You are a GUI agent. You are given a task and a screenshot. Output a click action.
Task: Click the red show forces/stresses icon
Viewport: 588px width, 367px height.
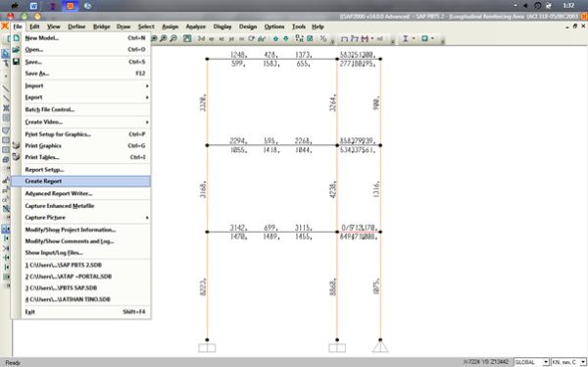365,38
